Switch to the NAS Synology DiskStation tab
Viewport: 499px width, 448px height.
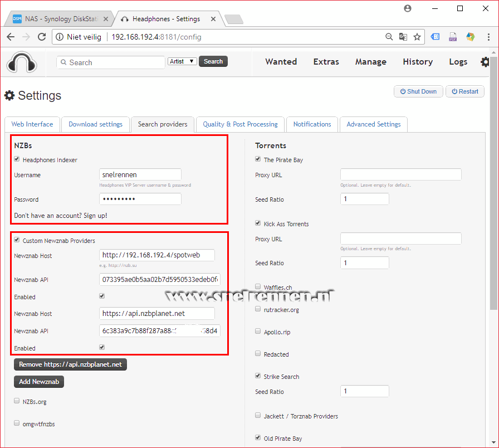(x=60, y=19)
